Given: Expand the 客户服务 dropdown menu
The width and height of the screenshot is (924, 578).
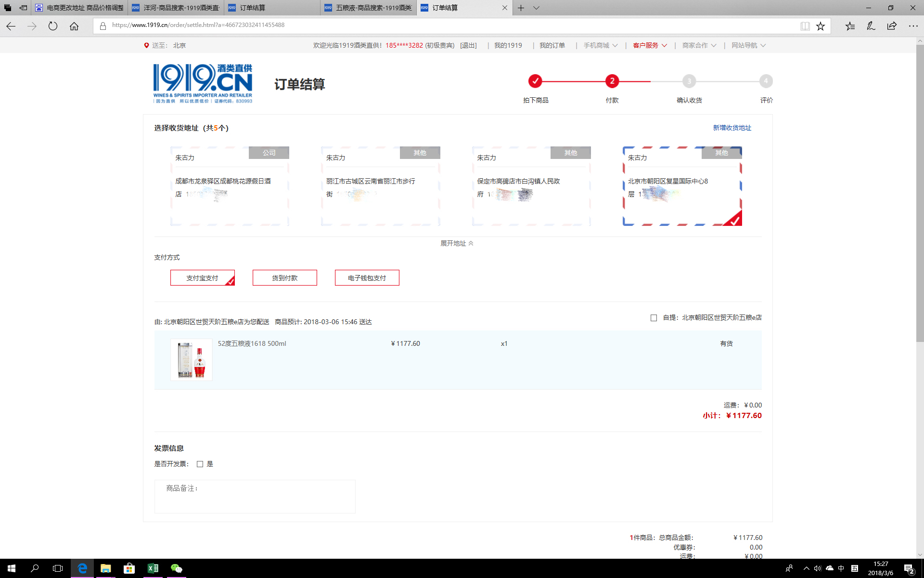Looking at the screenshot, I should (650, 45).
